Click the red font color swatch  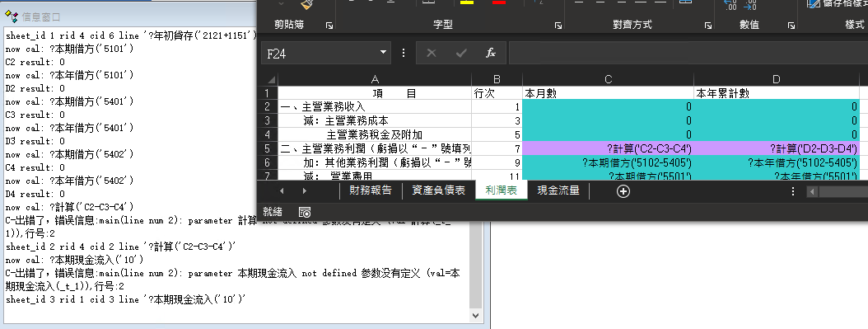(499, 2)
